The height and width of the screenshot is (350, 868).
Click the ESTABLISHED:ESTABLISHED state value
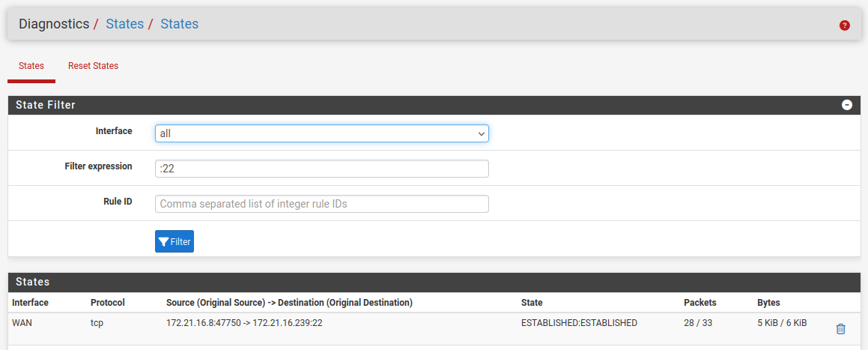tap(579, 322)
